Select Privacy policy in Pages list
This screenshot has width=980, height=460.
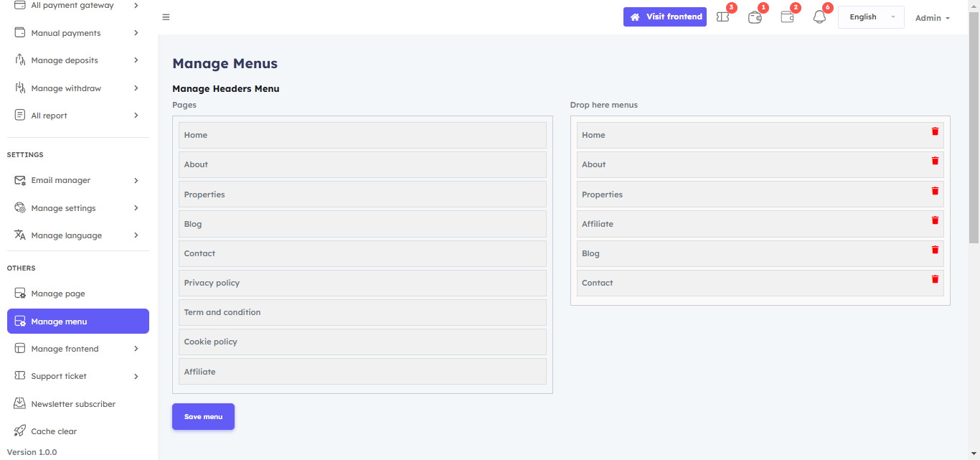click(362, 283)
